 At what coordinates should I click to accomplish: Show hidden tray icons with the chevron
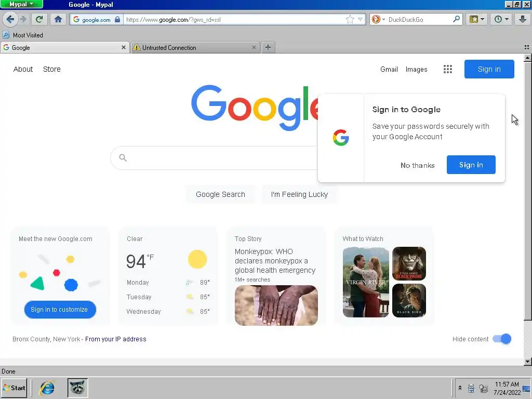coord(460,388)
